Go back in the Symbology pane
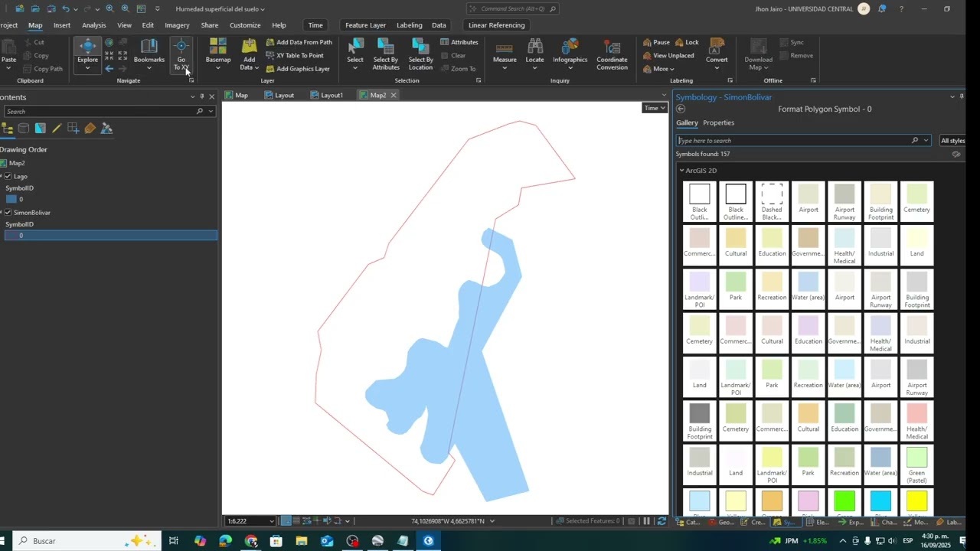 click(x=681, y=109)
